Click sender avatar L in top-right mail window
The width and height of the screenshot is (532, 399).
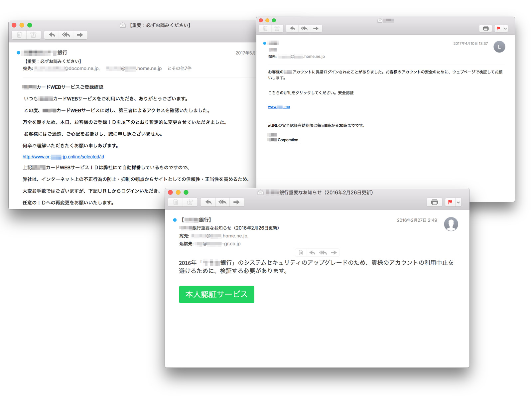click(499, 47)
